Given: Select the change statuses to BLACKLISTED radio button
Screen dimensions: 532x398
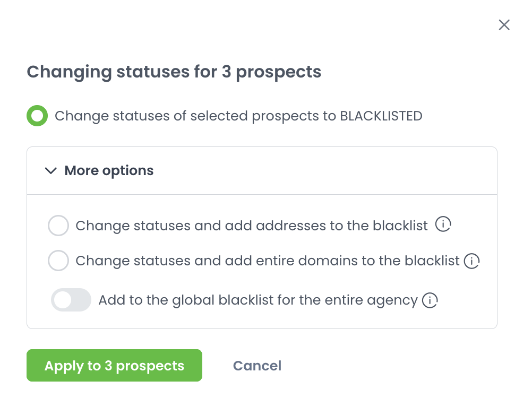Looking at the screenshot, I should click(37, 116).
